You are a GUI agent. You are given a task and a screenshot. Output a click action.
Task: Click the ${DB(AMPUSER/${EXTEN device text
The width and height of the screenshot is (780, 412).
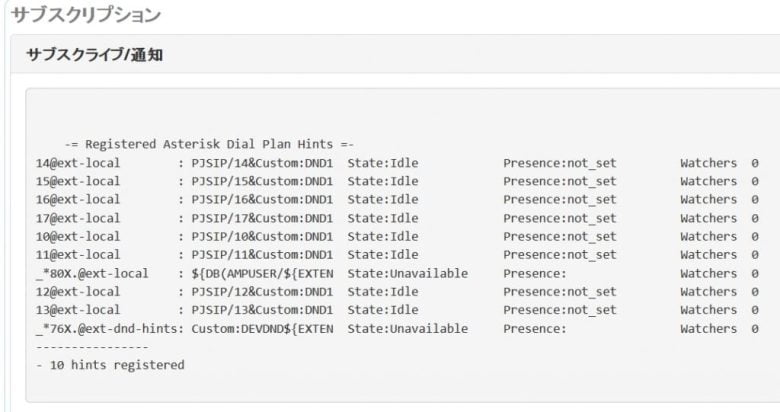[x=262, y=274]
